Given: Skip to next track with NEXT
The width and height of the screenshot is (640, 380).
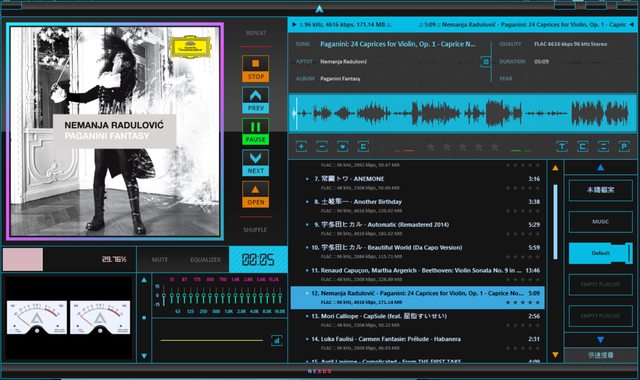Looking at the screenshot, I should coord(256,163).
